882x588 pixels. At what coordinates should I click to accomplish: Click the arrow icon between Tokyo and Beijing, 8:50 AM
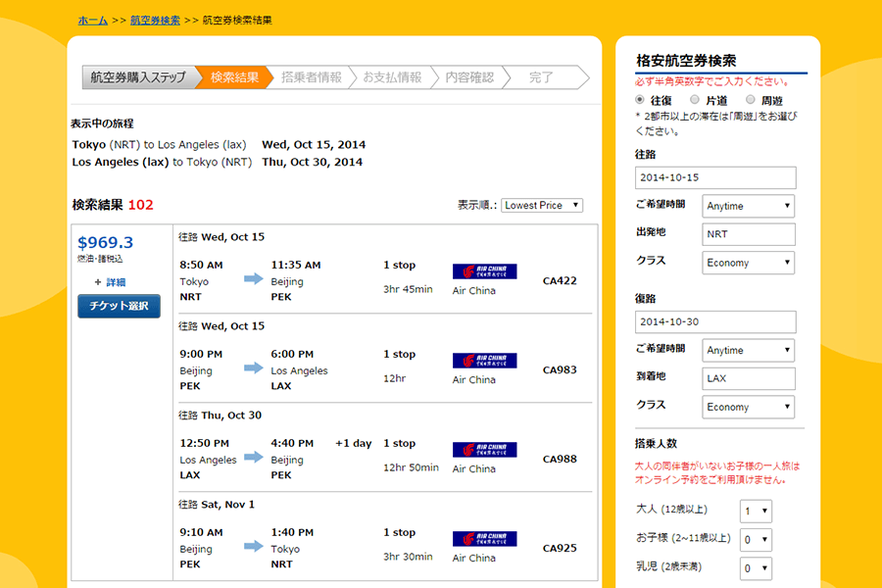point(253,278)
